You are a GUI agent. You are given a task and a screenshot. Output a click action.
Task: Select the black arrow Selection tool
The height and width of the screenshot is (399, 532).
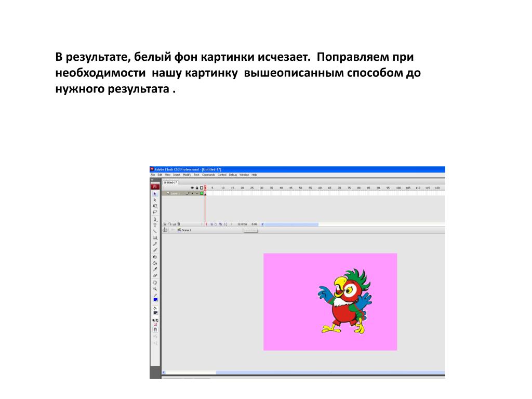click(155, 194)
